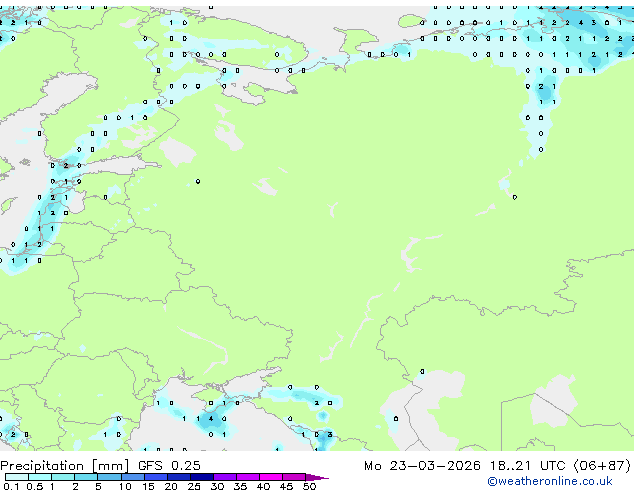Select the 5–10 mm legend color box

point(109,477)
